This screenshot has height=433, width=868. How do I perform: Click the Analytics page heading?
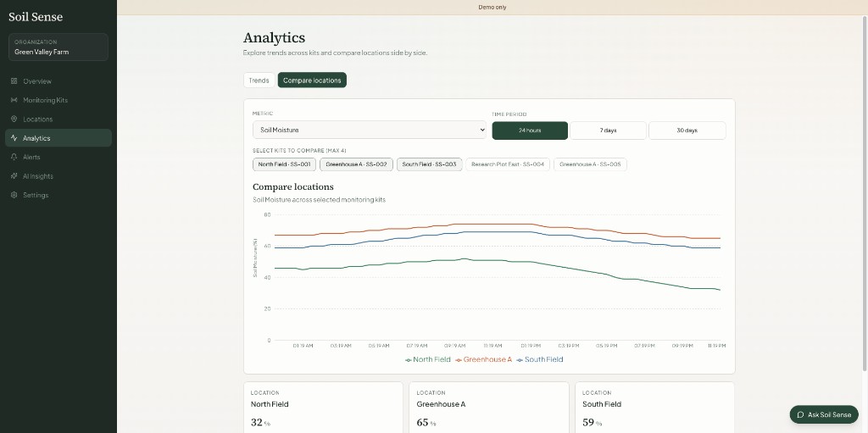(x=274, y=37)
